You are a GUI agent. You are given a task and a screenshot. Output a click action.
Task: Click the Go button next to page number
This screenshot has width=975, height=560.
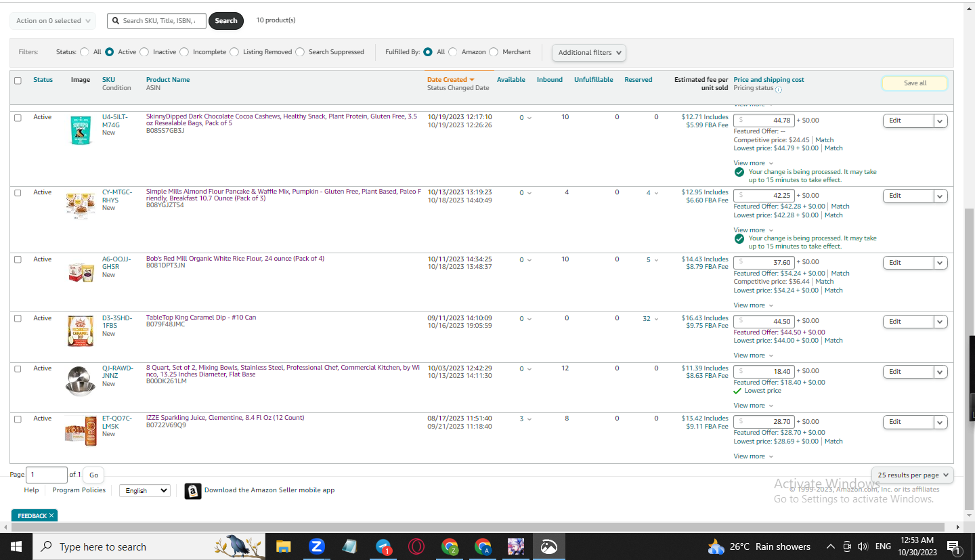[94, 475]
